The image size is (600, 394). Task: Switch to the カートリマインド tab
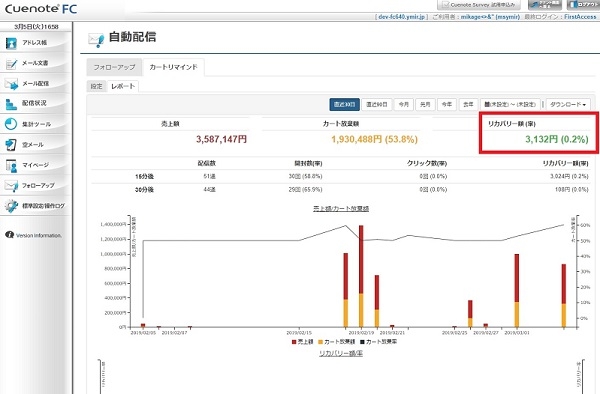tap(173, 67)
